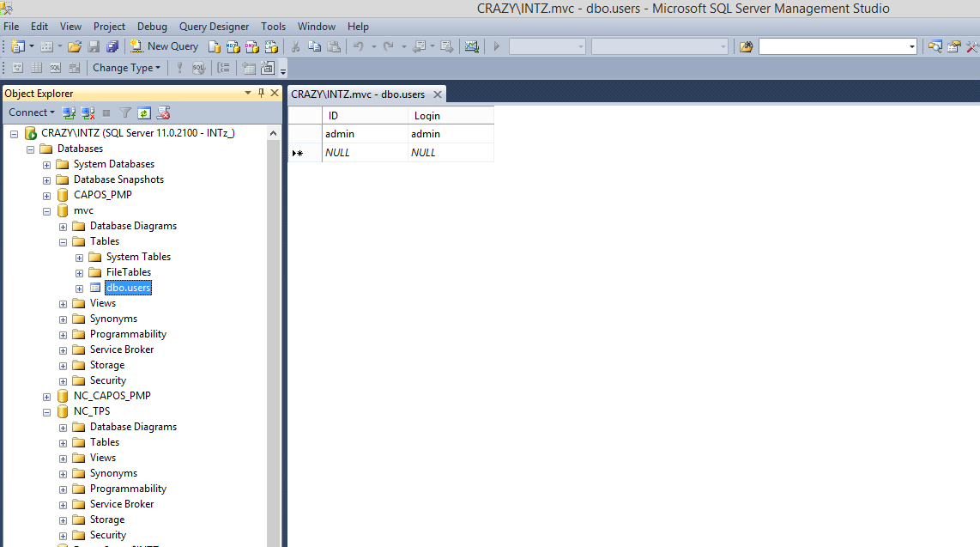Open the Tools menu

coord(273,27)
